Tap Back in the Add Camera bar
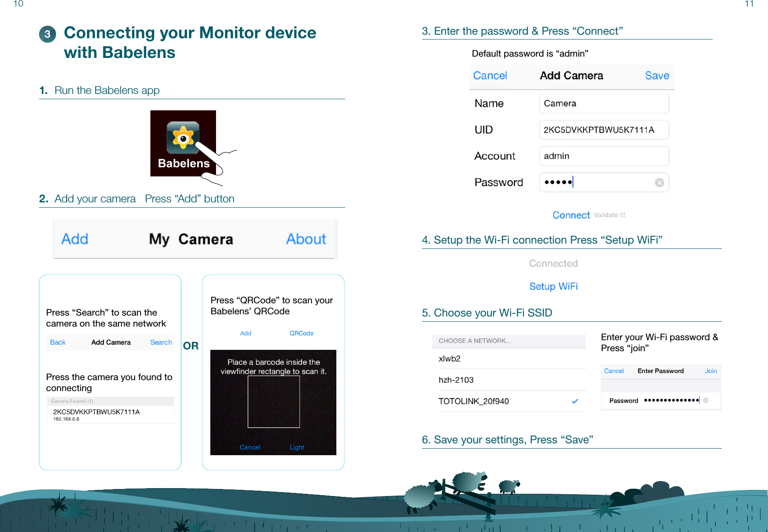Viewport: 768px width, 532px height. tap(58, 342)
